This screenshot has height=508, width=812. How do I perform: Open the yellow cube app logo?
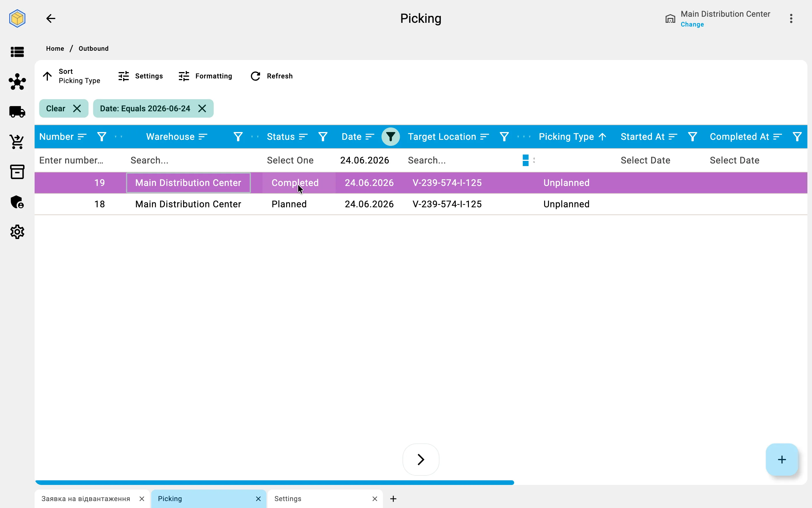(x=17, y=18)
